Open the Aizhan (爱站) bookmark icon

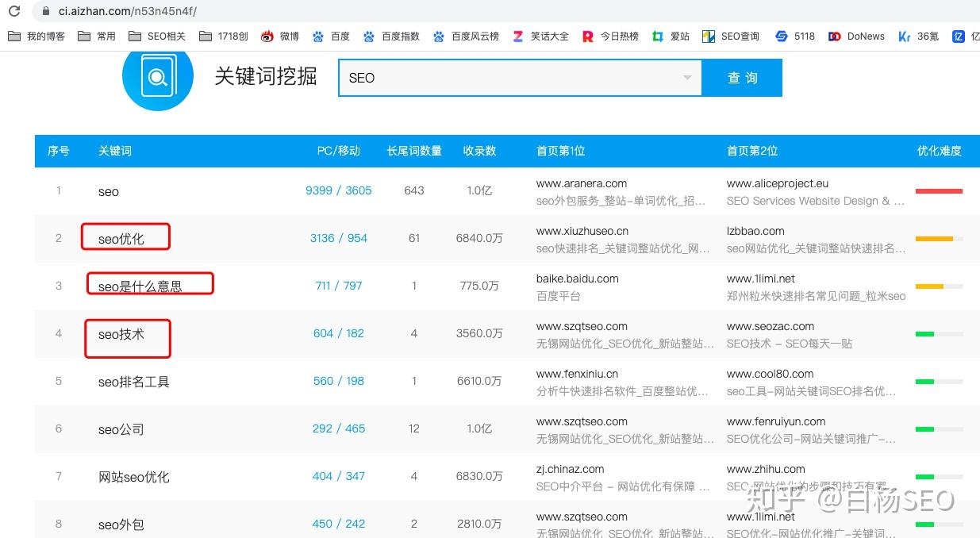656,36
